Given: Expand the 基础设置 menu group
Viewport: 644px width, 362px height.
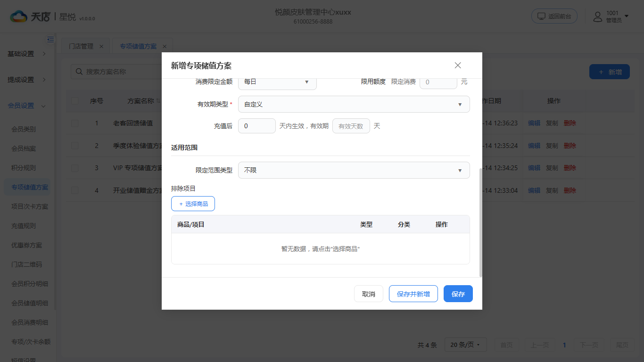Looking at the screenshot, I should [27, 54].
